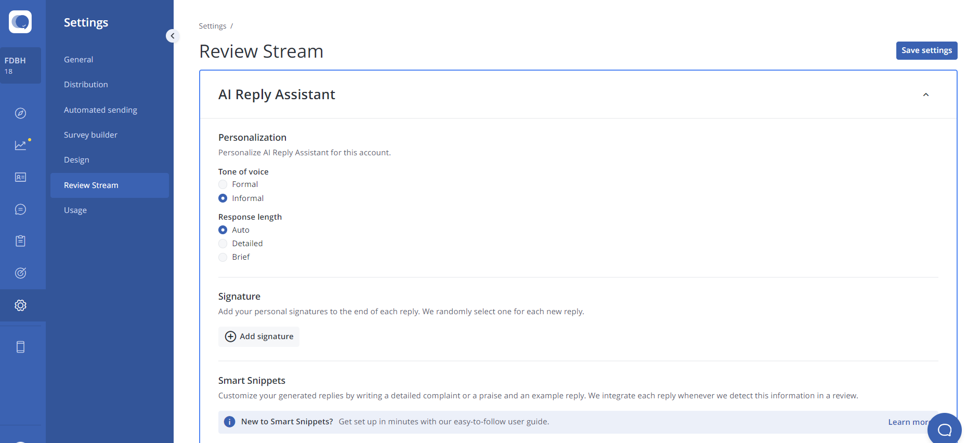Choose Brief response length
Screen dimensions: 980x443
click(x=223, y=257)
